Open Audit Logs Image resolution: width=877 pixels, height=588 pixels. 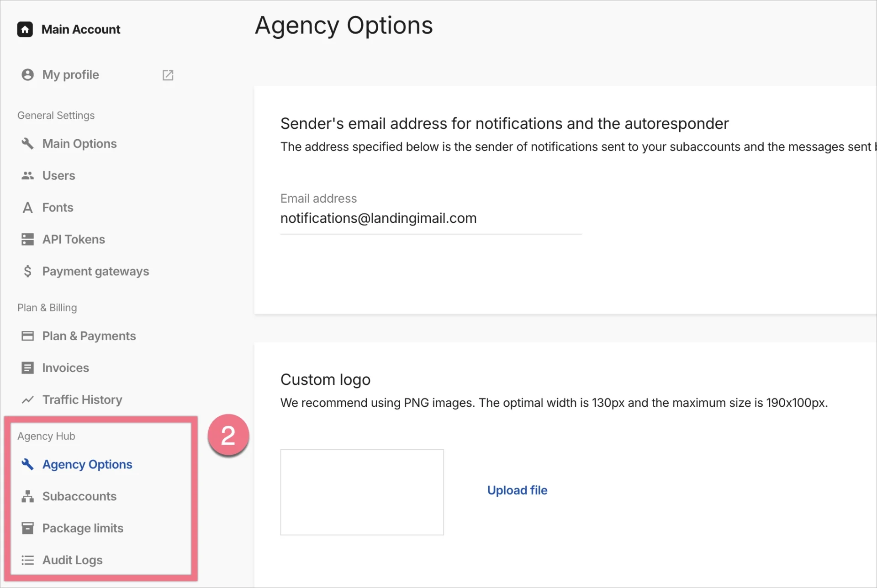click(x=72, y=560)
